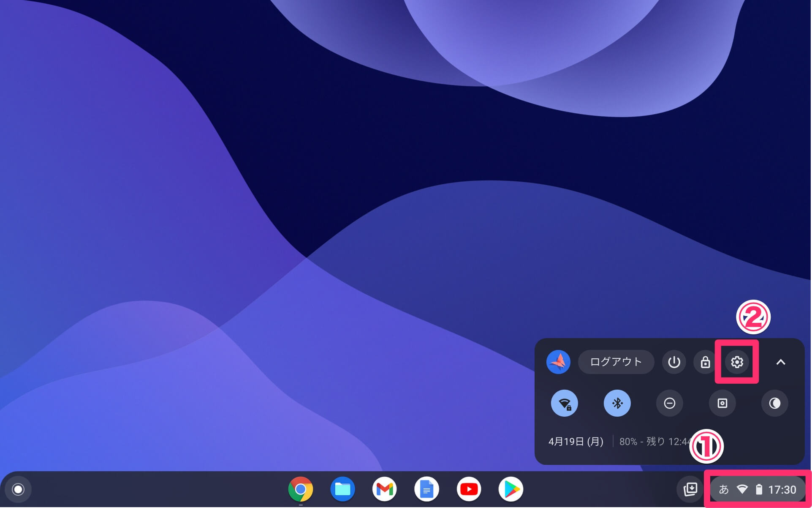812x508 pixels.
Task: Click the Wi-Fi status icon in tray
Action: click(742, 489)
